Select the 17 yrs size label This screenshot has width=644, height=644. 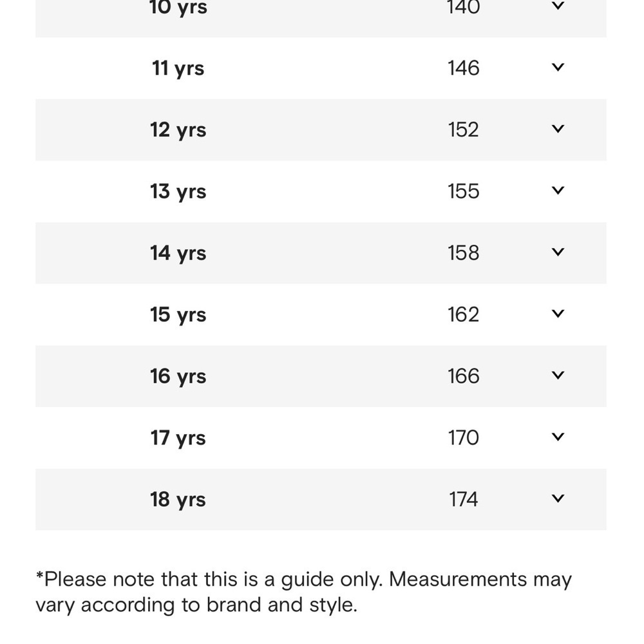(178, 438)
